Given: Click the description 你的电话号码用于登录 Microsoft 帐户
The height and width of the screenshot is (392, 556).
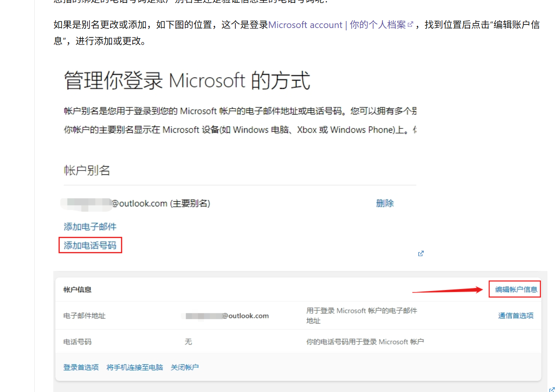Looking at the screenshot, I should pos(365,342).
